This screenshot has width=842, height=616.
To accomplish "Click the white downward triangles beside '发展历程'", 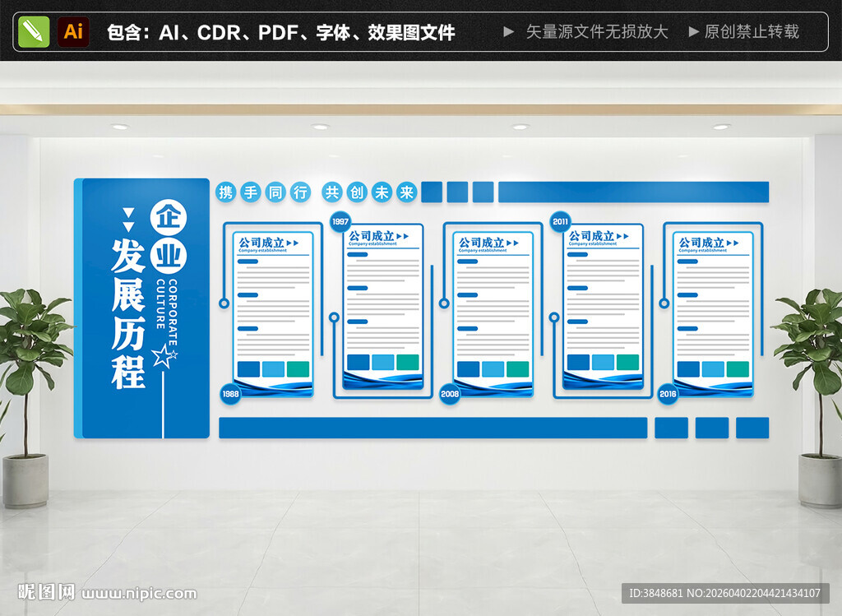I will (127, 219).
